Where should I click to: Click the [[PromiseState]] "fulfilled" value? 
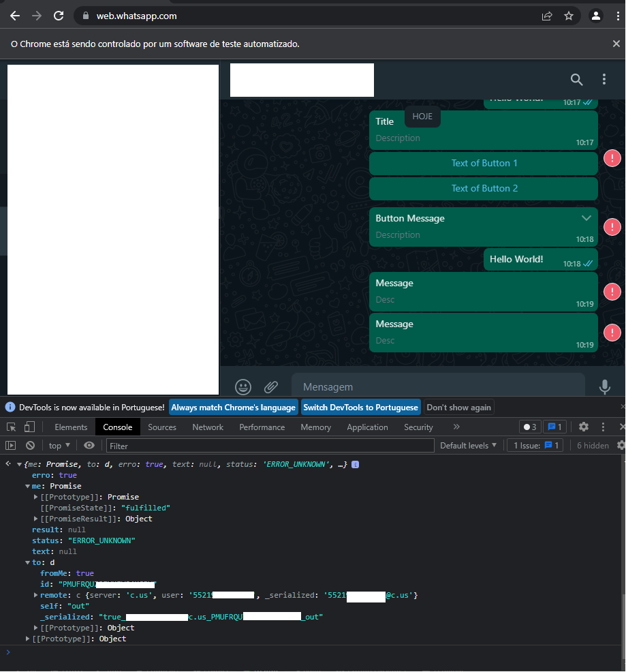146,508
